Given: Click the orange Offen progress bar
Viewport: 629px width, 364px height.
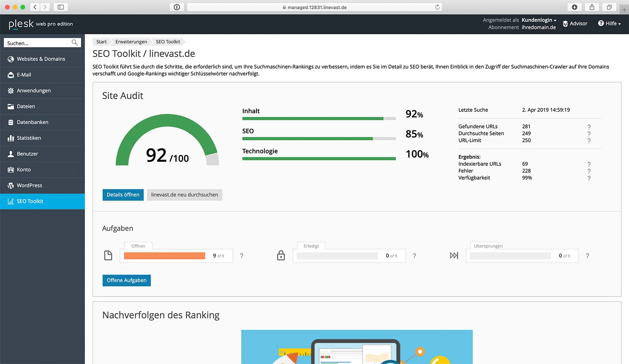Looking at the screenshot, I should pyautogui.click(x=164, y=256).
